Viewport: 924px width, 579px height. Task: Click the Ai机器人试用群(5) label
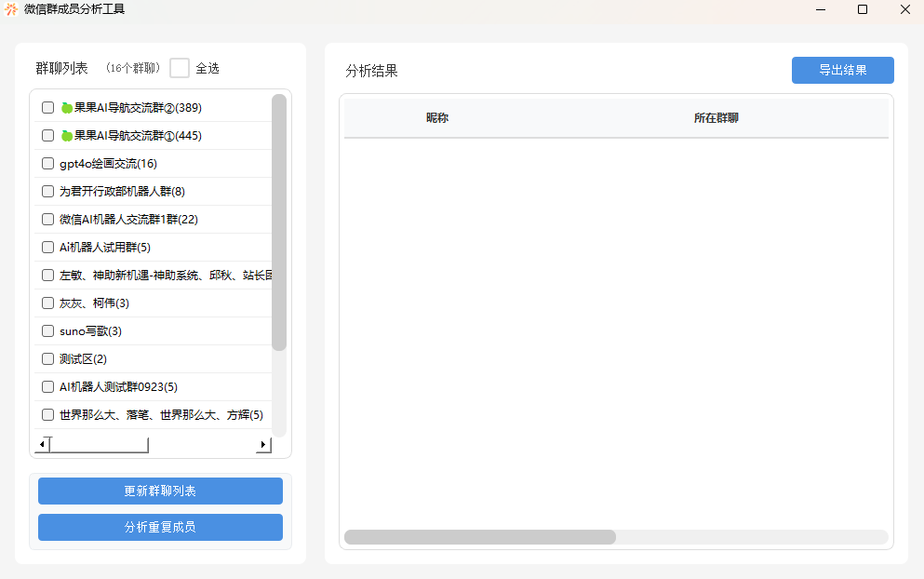click(105, 247)
